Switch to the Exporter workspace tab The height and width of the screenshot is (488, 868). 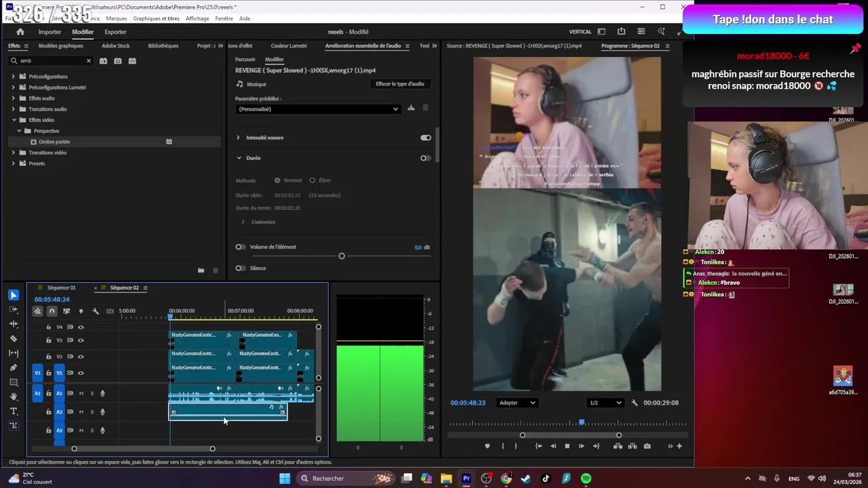coord(115,32)
